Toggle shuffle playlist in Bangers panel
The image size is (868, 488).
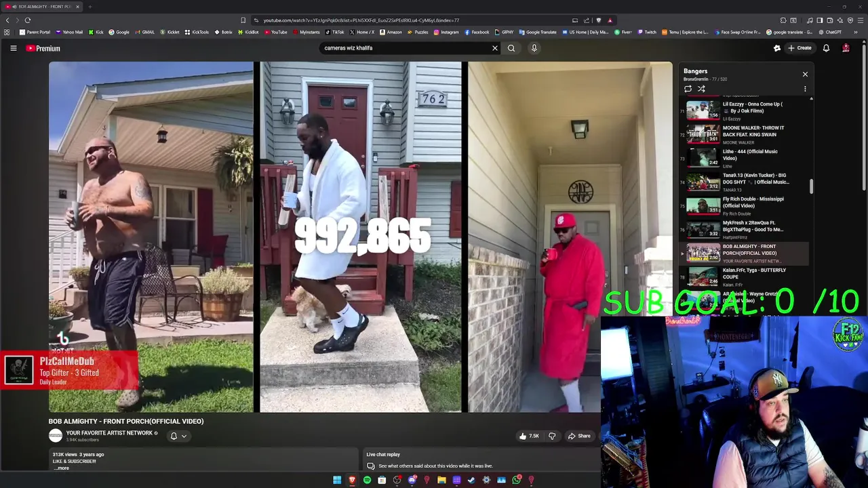click(x=701, y=89)
